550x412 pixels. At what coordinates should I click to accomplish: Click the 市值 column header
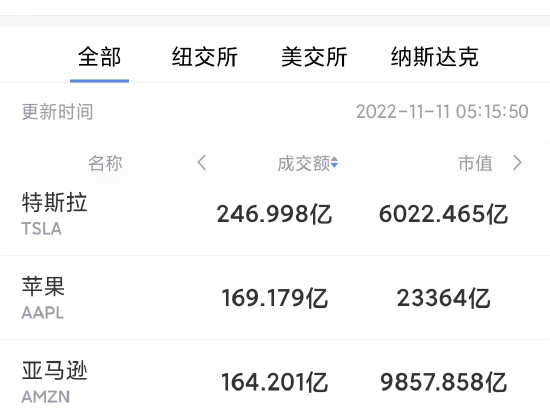pos(475,163)
